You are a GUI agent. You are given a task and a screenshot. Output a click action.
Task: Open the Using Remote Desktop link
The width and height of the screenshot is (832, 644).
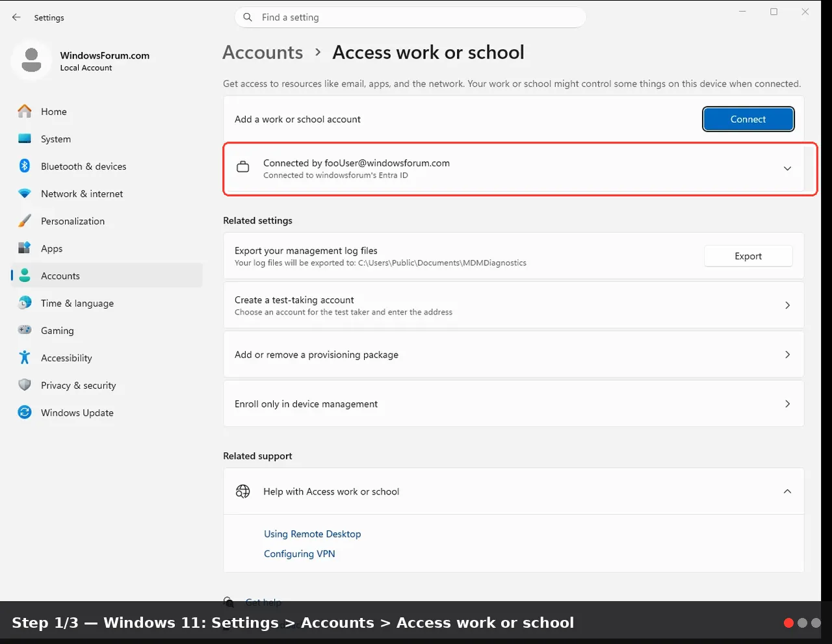[312, 534]
